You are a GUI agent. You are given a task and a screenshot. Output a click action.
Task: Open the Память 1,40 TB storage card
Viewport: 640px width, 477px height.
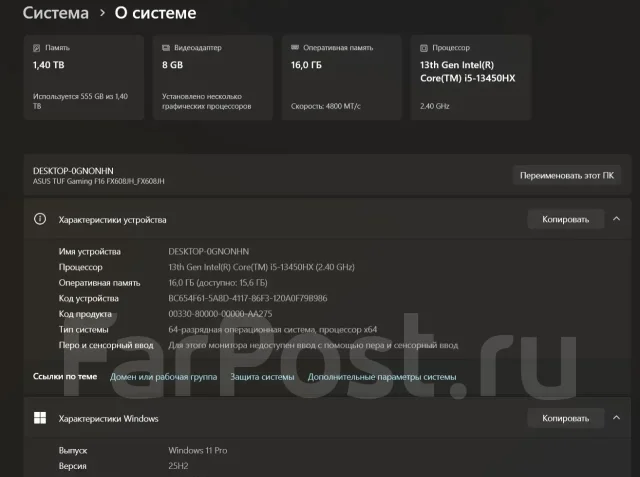pos(84,78)
